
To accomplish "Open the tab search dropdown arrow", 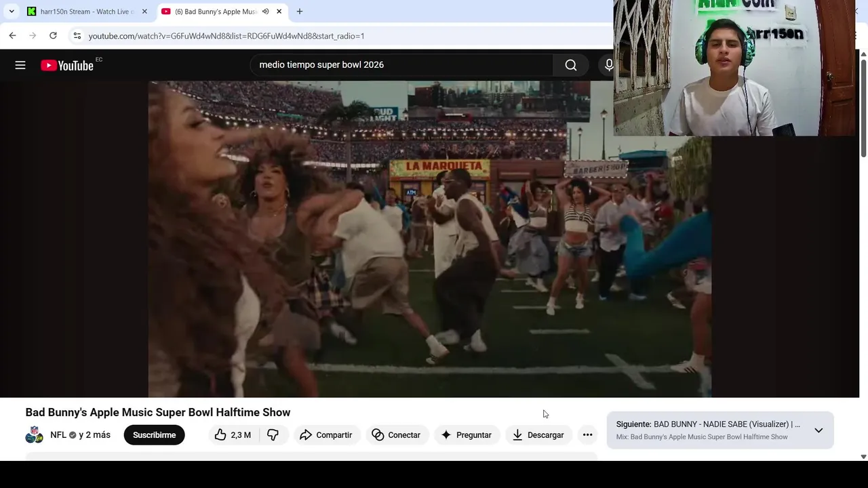I will tap(12, 12).
